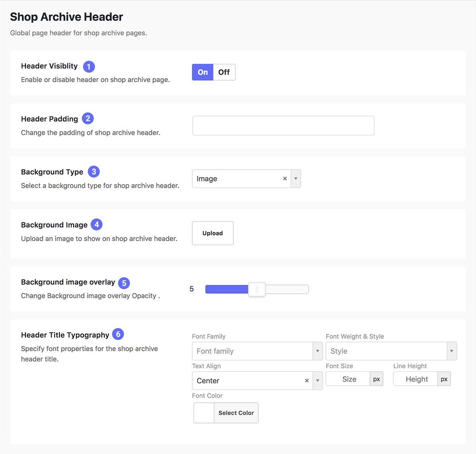Turn Header Visibility On
Image resolution: width=476 pixels, height=454 pixels.
pos(203,72)
